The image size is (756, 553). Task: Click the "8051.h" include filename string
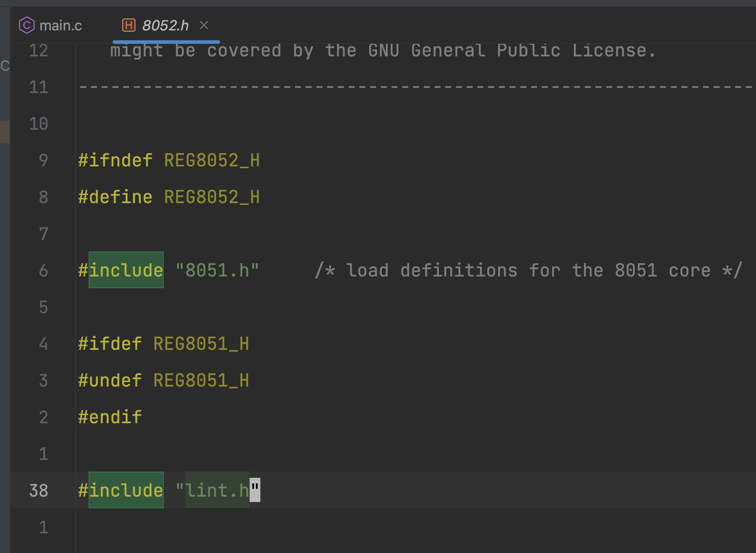coord(217,270)
